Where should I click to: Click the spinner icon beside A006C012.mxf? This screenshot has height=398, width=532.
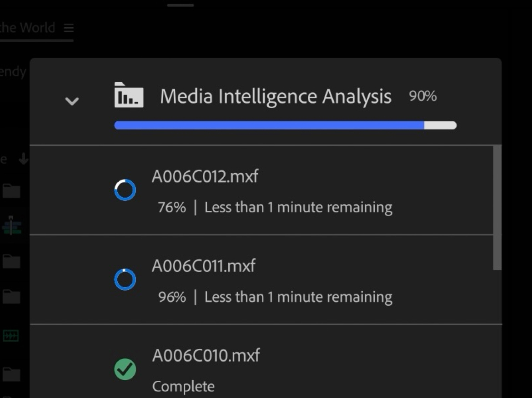[125, 190]
